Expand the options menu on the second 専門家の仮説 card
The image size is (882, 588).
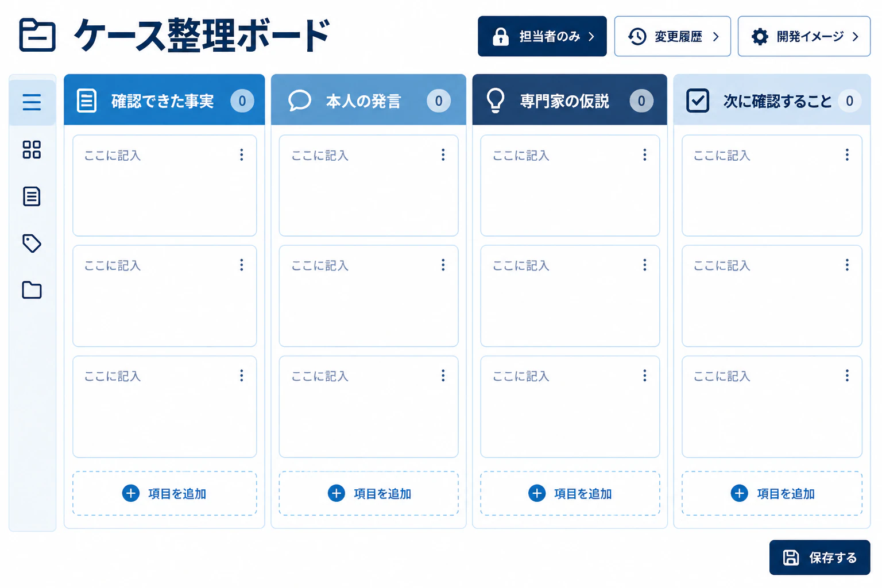(645, 265)
